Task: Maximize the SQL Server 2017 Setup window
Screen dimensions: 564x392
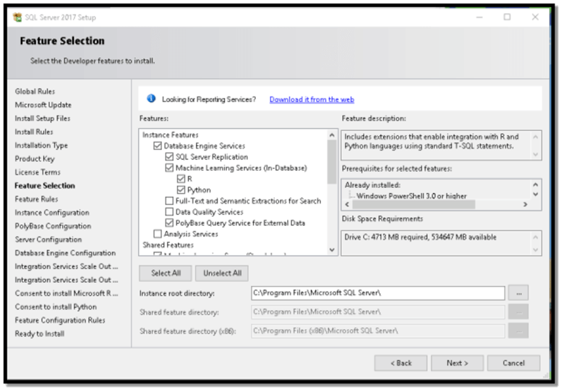Action: [x=507, y=17]
